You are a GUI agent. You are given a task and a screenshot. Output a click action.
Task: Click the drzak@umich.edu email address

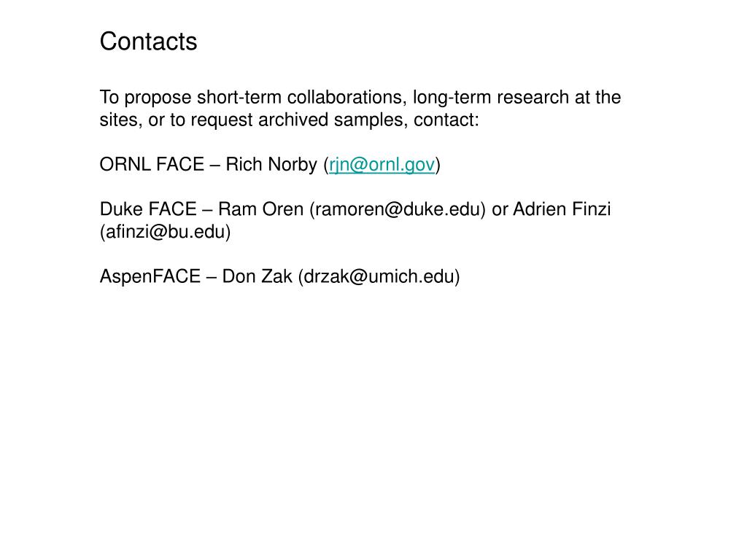[x=379, y=276]
